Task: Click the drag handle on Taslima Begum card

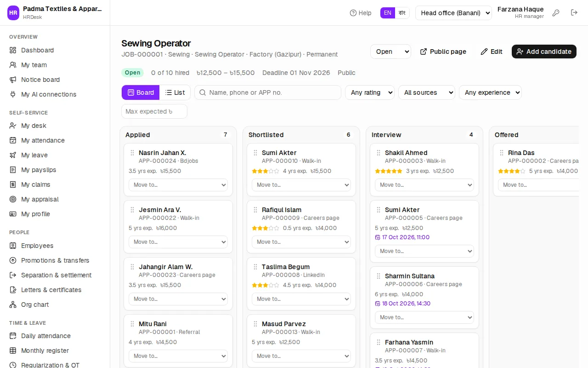Action: pos(255,267)
